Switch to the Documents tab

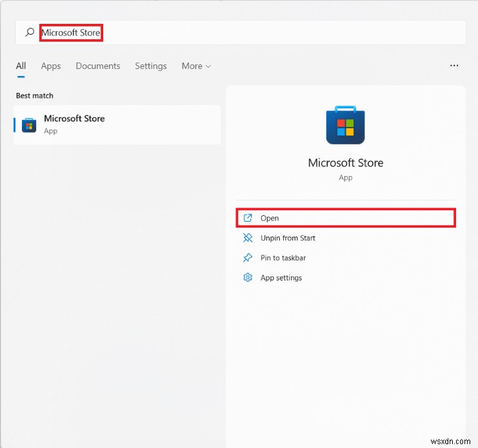(x=98, y=66)
